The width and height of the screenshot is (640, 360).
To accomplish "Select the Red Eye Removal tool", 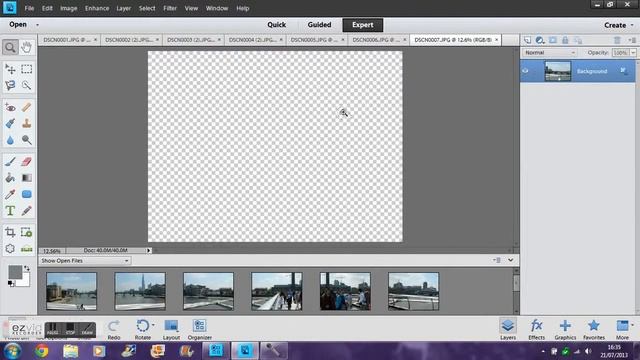I will pos(10,108).
